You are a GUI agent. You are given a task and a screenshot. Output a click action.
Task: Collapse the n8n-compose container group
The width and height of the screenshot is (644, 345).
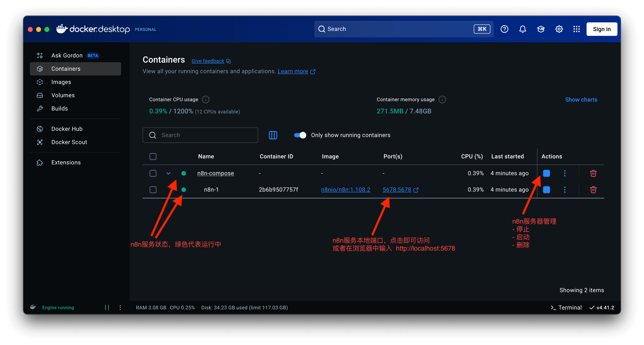tap(168, 173)
